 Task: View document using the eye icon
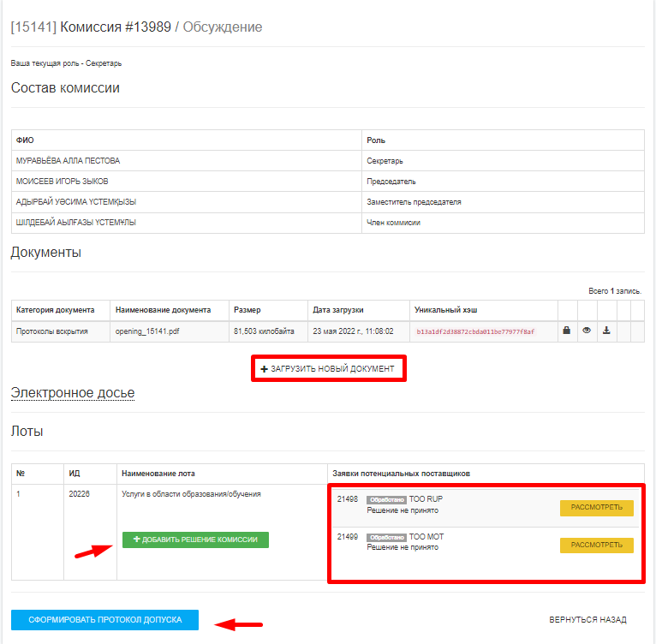587,331
